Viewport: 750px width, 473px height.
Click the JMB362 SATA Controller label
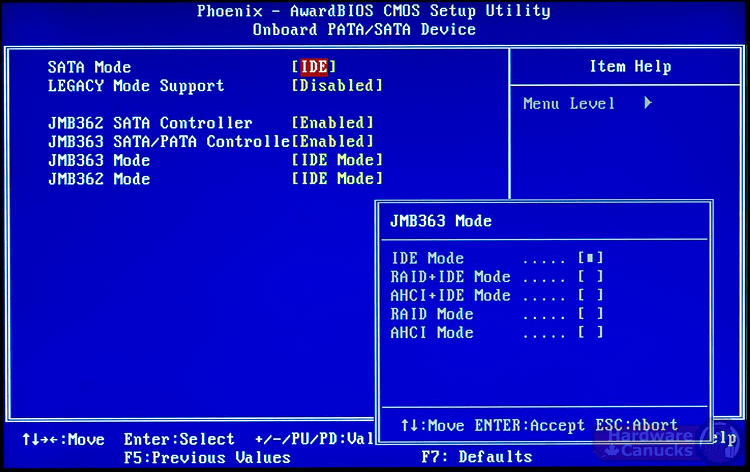click(x=150, y=123)
